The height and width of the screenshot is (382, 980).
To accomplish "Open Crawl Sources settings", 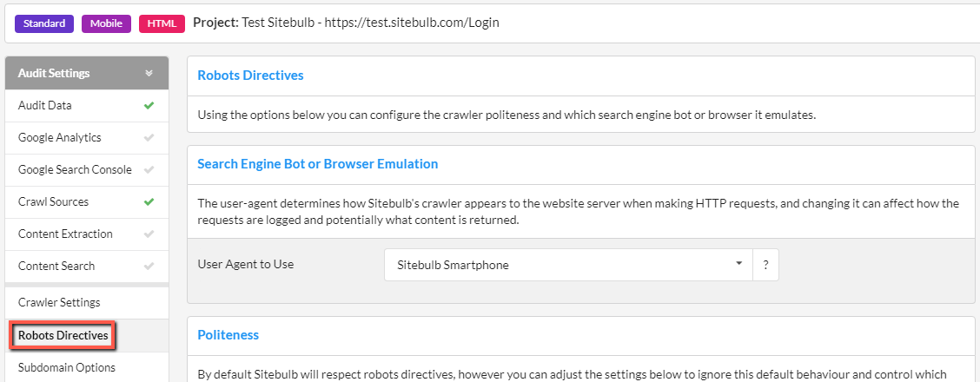I will click(87, 202).
